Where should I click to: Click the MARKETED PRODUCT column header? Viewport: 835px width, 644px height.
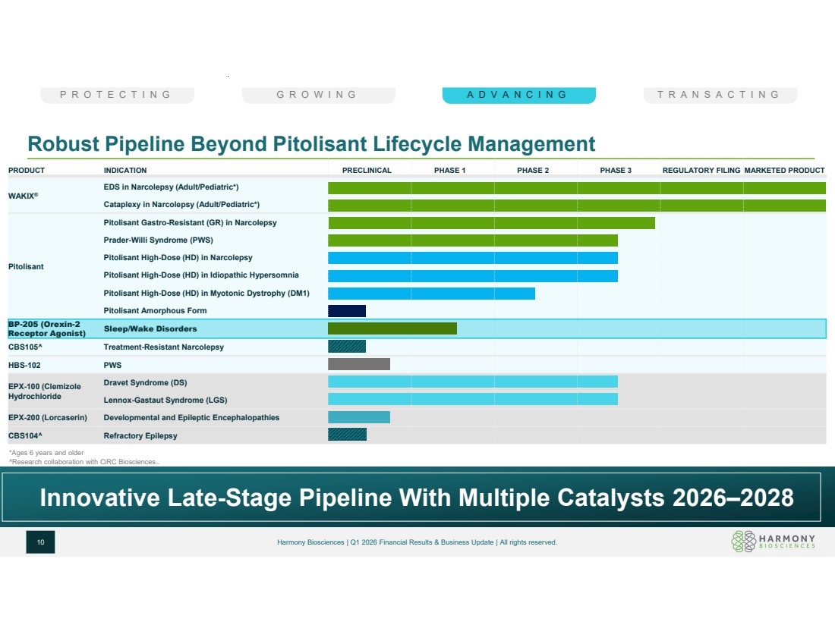[784, 171]
